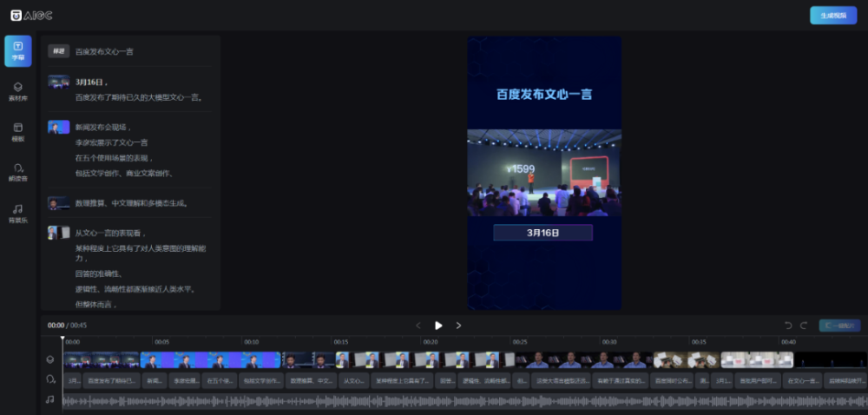Jump to the previous clip with left arrow
The image size is (868, 415).
click(x=418, y=326)
